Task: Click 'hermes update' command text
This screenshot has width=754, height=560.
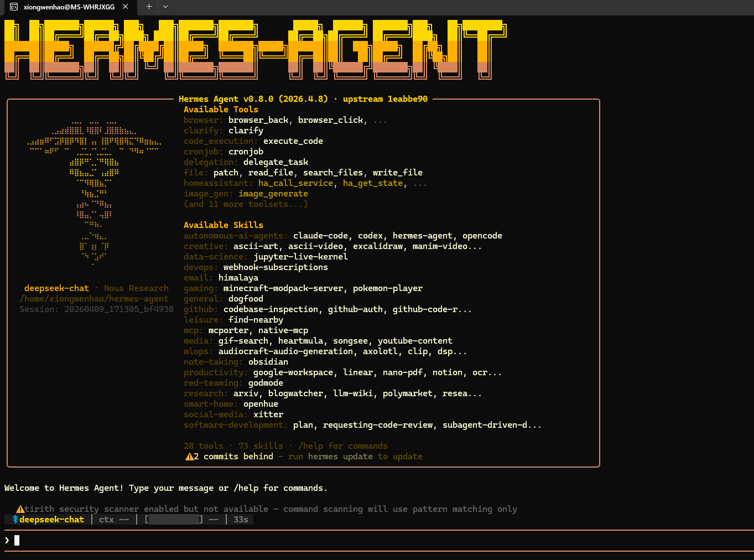Action: [340, 457]
